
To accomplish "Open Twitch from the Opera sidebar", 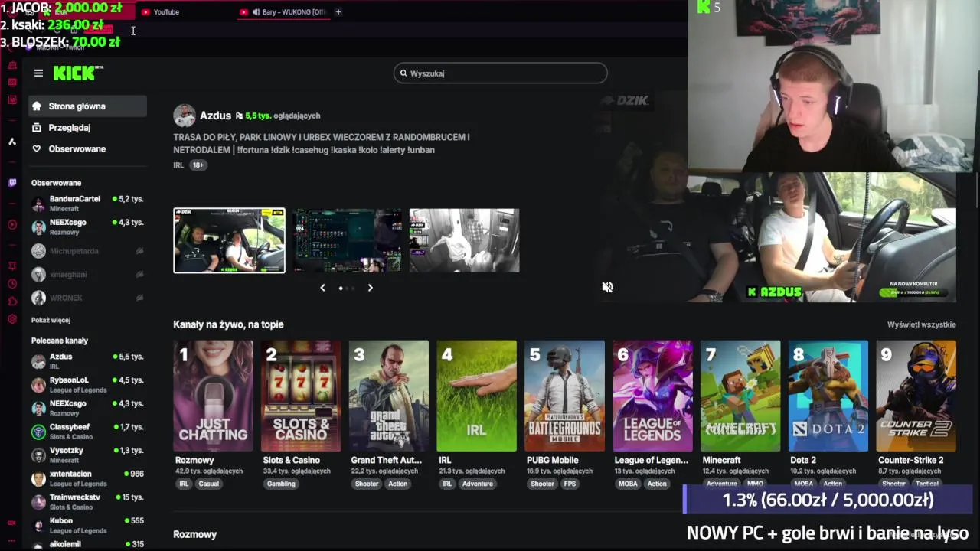I will click(x=12, y=183).
